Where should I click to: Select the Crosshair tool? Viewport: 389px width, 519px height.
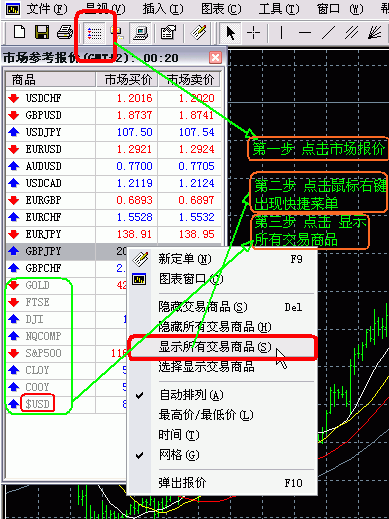point(253,33)
